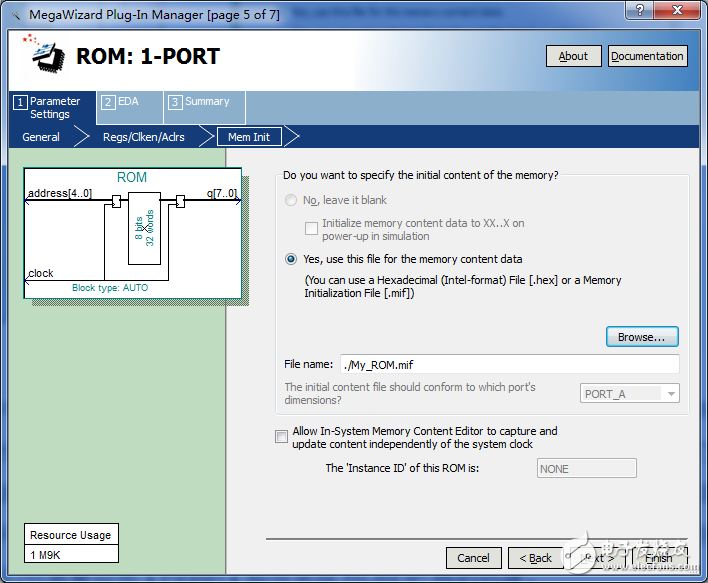This screenshot has width=708, height=583.
Task: Close the MegaWizard window
Action: [677, 10]
